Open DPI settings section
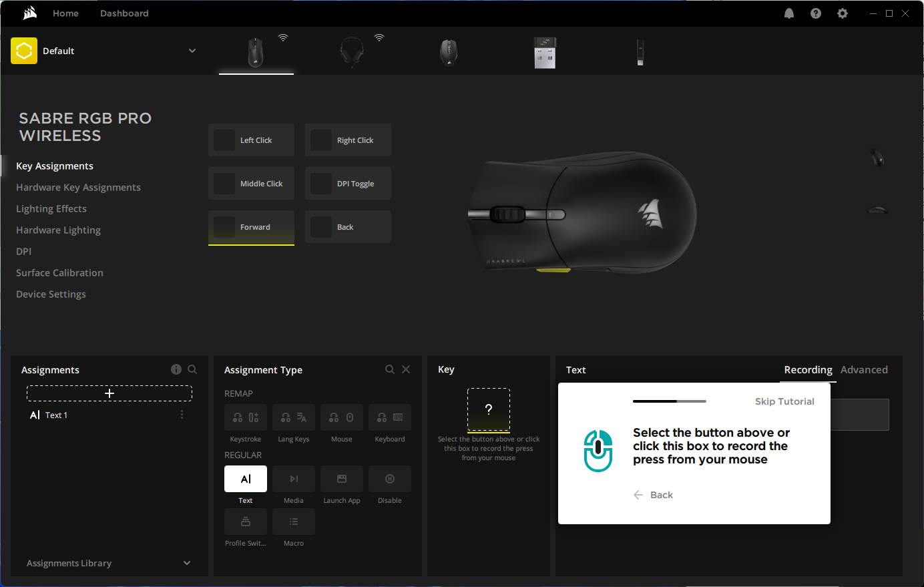 point(23,252)
